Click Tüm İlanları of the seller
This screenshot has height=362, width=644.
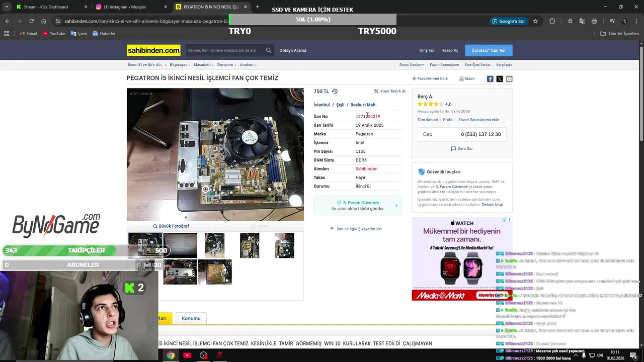(428, 120)
